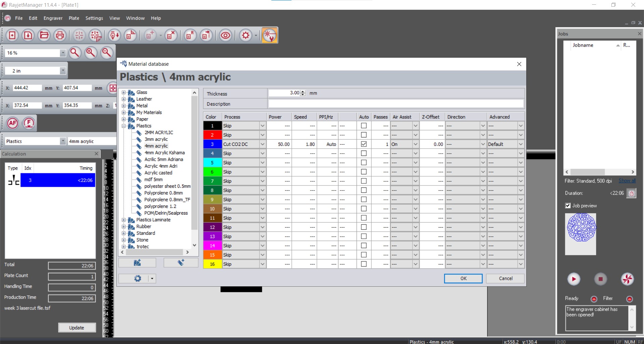Click the job positioning icon with angle
This screenshot has width=644, height=344.
(130, 35)
